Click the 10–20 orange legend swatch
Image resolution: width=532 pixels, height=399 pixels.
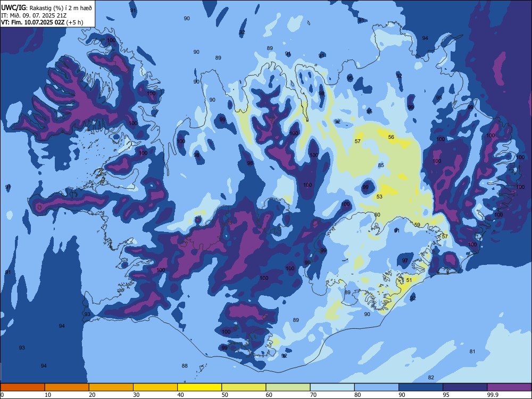coord(67,387)
